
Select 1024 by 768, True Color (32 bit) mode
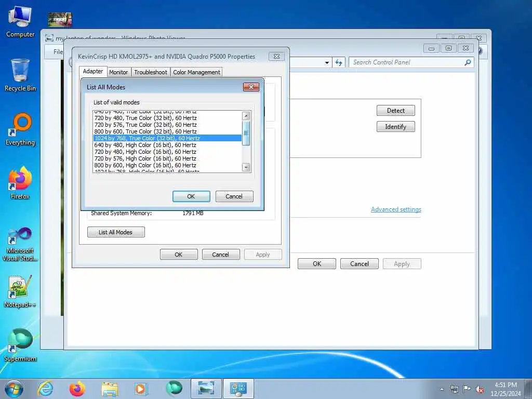click(x=167, y=138)
